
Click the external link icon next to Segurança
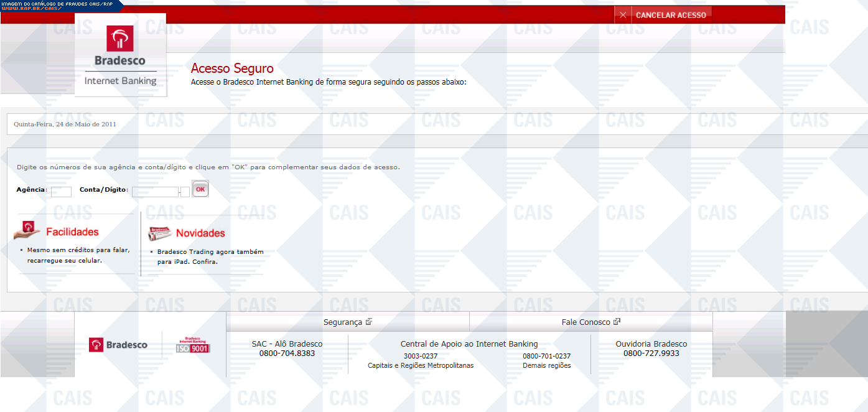(x=369, y=322)
